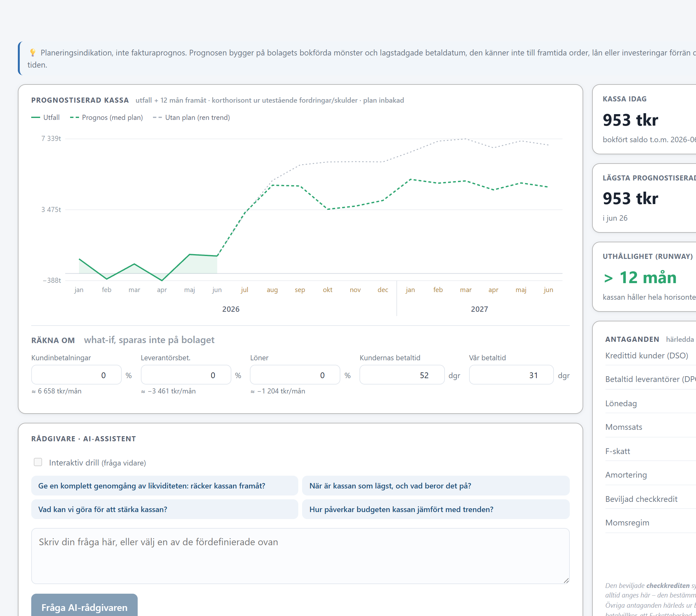
Task: Click the 'aug' month label on chart axis
Action: [272, 290]
